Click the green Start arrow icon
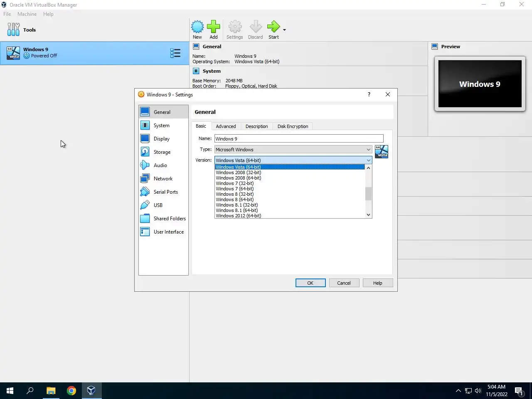The width and height of the screenshot is (532, 399). pyautogui.click(x=273, y=27)
